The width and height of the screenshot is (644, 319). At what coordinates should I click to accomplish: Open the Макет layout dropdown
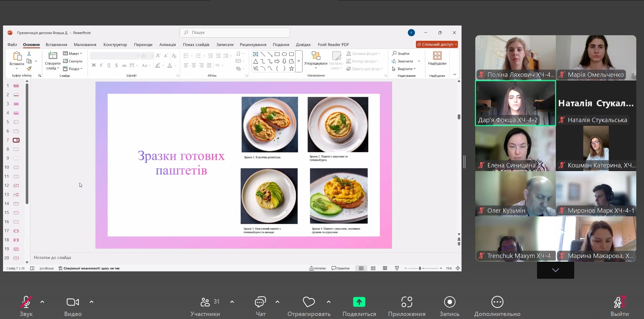[73, 54]
